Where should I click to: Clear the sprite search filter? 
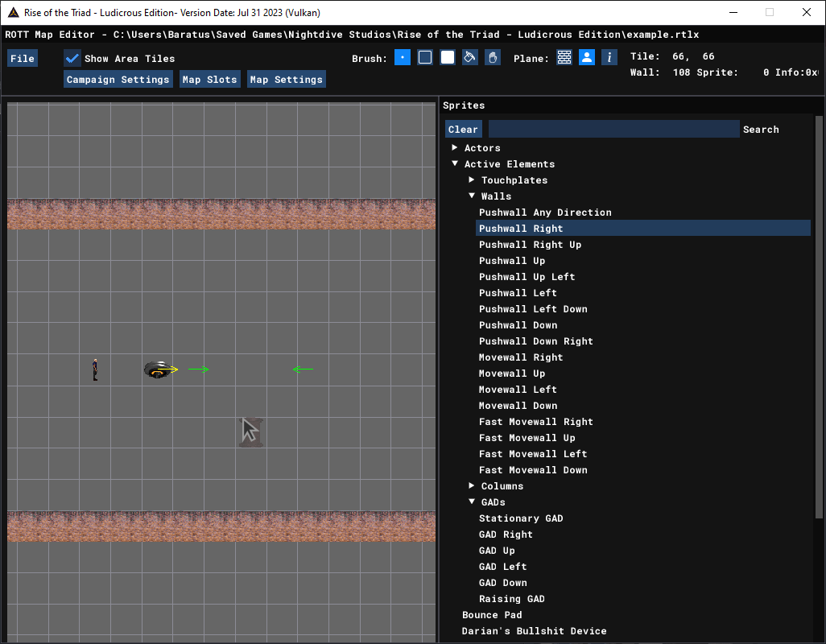[463, 130]
